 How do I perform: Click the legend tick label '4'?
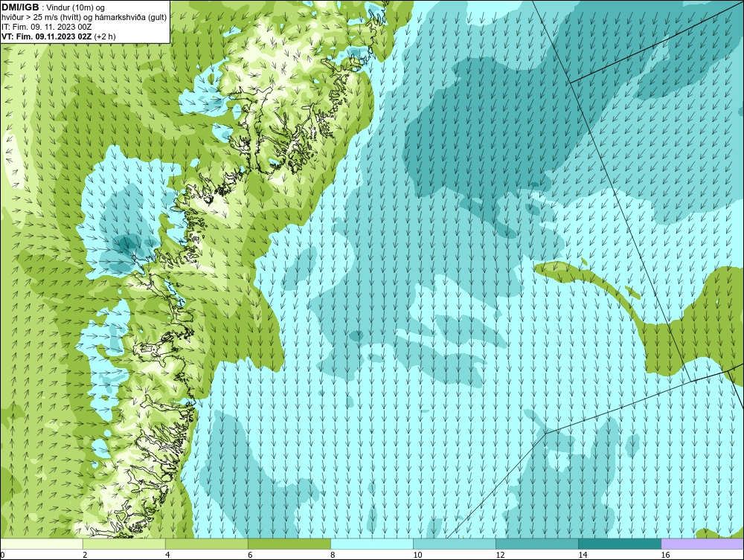tap(168, 555)
